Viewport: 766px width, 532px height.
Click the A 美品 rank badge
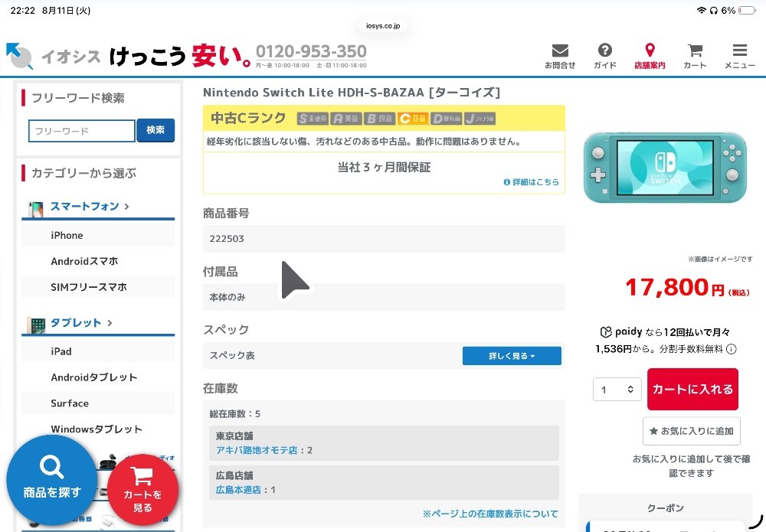pyautogui.click(x=346, y=119)
